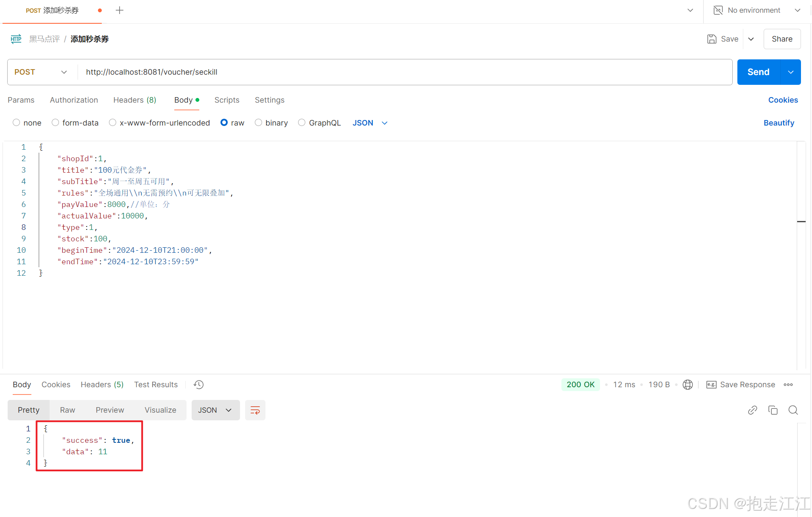The height and width of the screenshot is (517, 812).
Task: Open the Scripts tab
Action: [227, 100]
